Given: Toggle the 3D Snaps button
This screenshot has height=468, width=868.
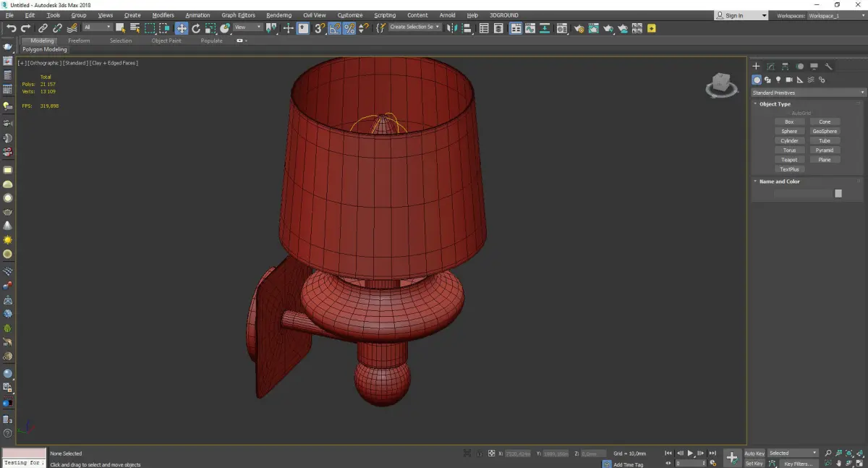Looking at the screenshot, I should (319, 28).
